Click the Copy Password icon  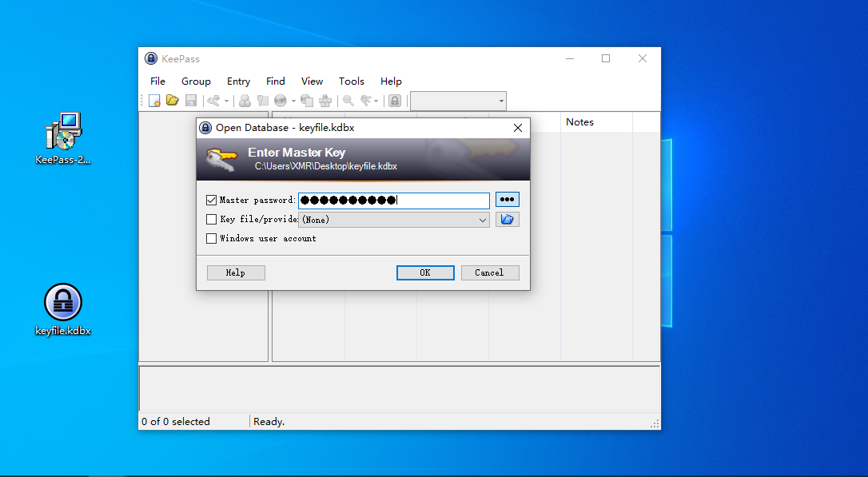pos(263,101)
